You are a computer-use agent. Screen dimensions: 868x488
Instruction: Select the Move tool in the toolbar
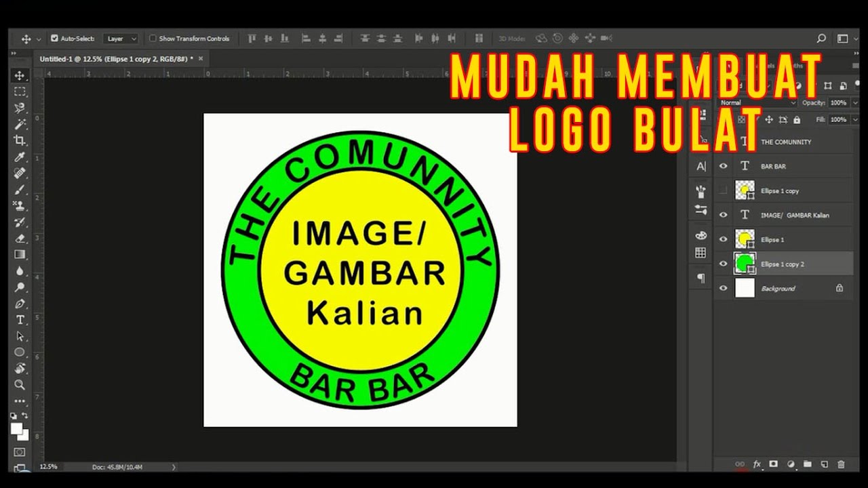tap(20, 75)
